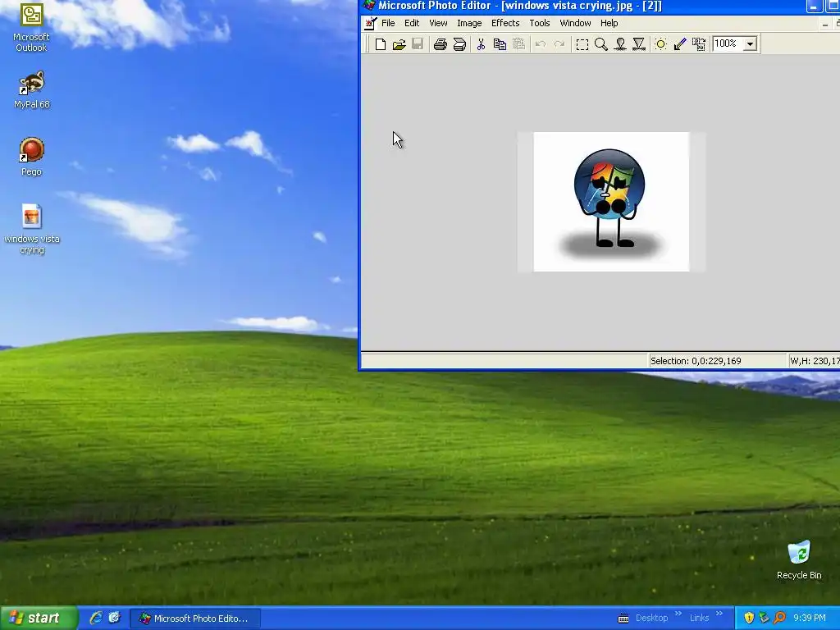Choose the dashed rectangle Select tool
Image resolution: width=840 pixels, height=630 pixels.
(582, 44)
